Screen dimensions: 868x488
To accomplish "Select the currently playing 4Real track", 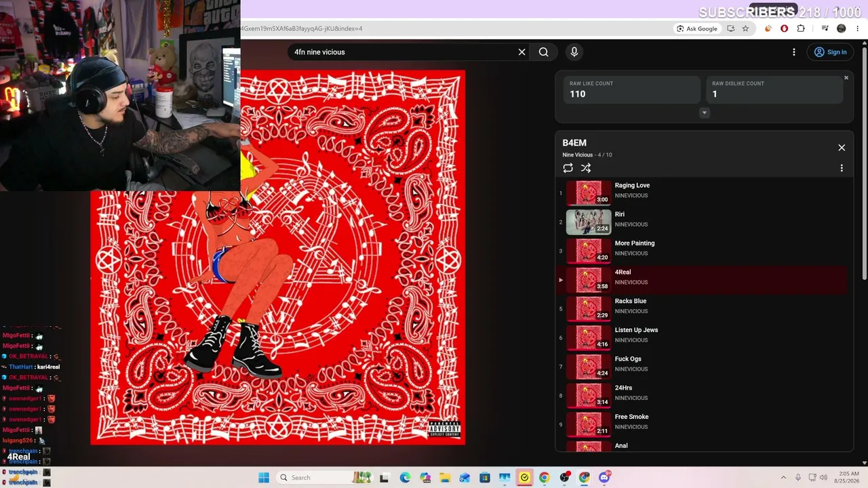I will coord(702,279).
